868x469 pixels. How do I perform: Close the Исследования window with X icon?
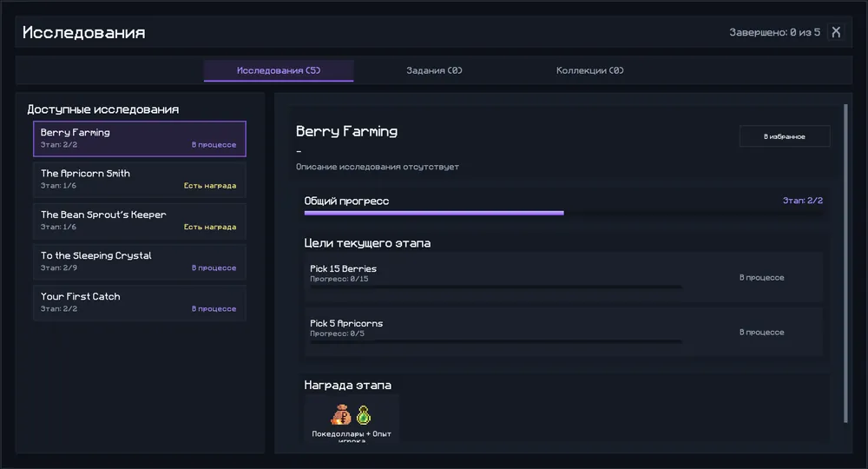pos(836,32)
